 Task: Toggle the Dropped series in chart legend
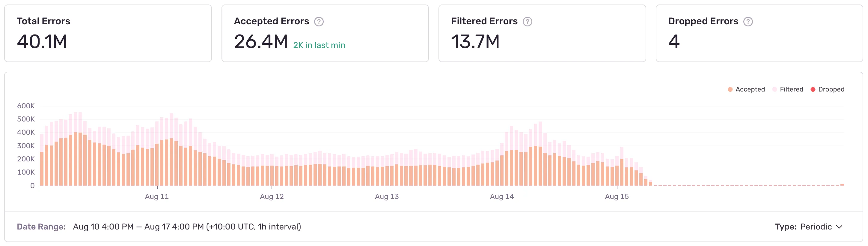point(827,89)
